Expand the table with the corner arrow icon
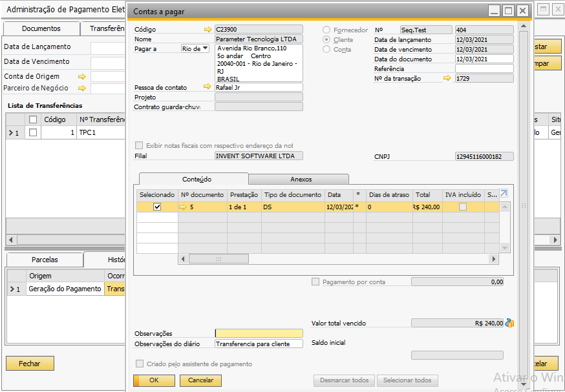 tap(504, 194)
